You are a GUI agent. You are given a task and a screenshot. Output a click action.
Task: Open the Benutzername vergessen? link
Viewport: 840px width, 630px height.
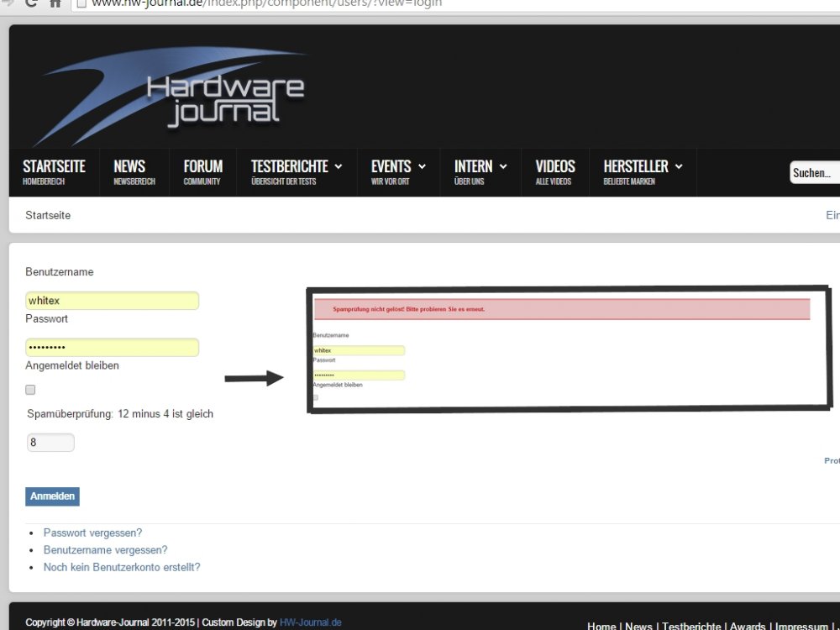[x=105, y=550]
